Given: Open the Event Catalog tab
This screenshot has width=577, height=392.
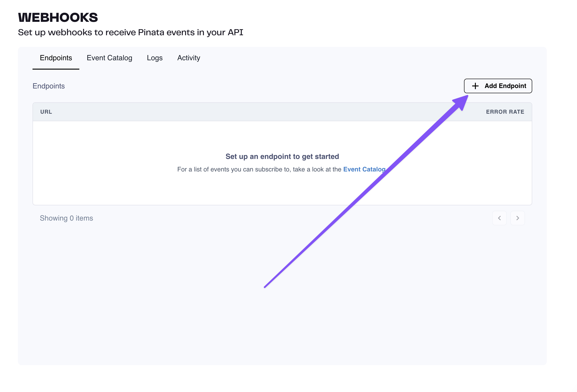Looking at the screenshot, I should point(109,58).
